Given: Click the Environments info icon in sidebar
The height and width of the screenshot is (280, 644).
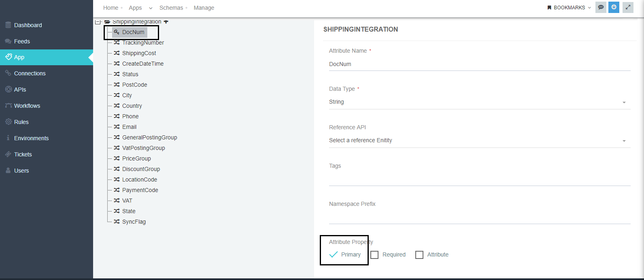Looking at the screenshot, I should (8, 138).
